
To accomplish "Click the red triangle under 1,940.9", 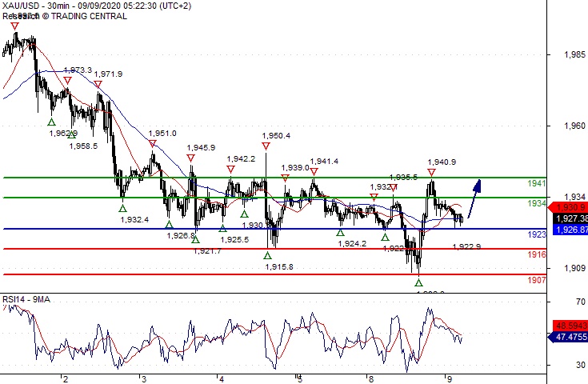I will click(x=431, y=173).
